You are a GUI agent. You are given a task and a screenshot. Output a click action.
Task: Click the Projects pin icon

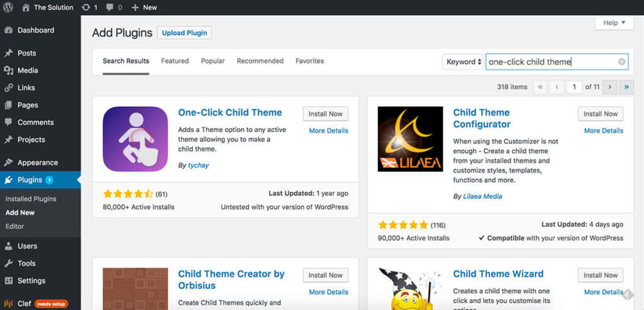8,140
